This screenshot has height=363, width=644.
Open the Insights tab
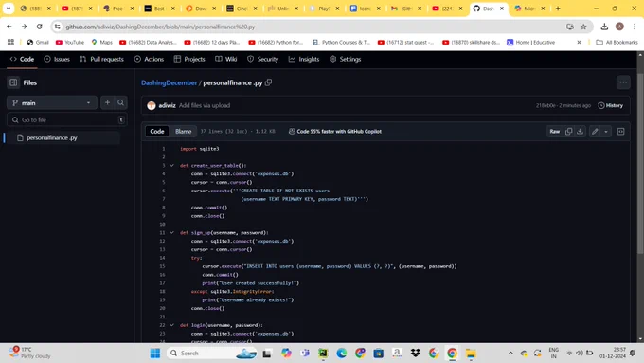[304, 59]
